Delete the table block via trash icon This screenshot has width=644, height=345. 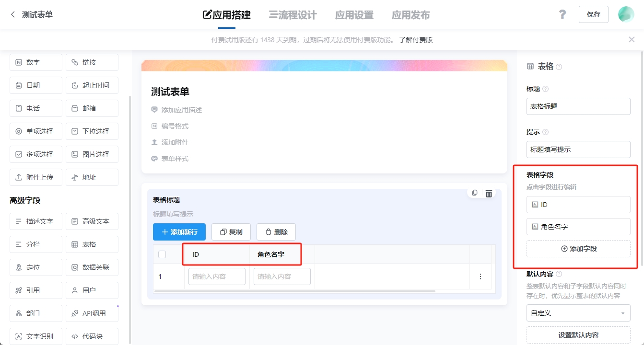(x=489, y=193)
